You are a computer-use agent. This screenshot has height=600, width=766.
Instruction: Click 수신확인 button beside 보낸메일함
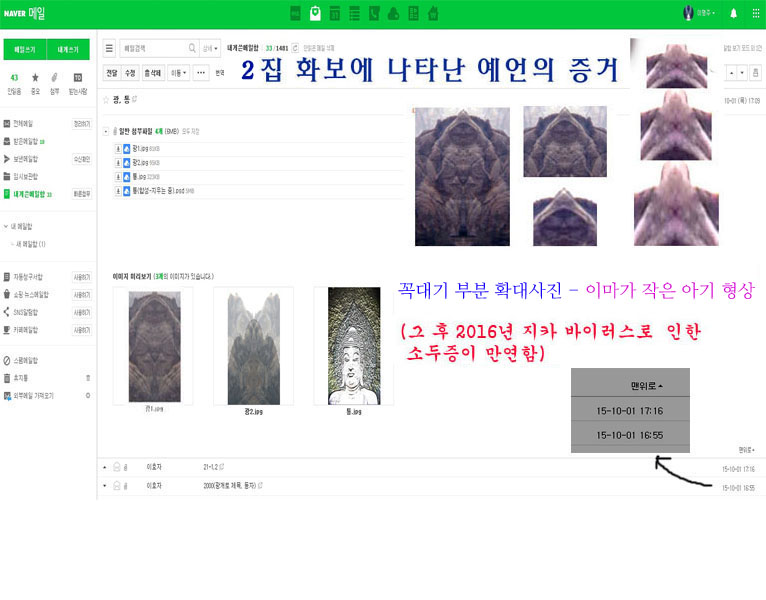(x=82, y=159)
